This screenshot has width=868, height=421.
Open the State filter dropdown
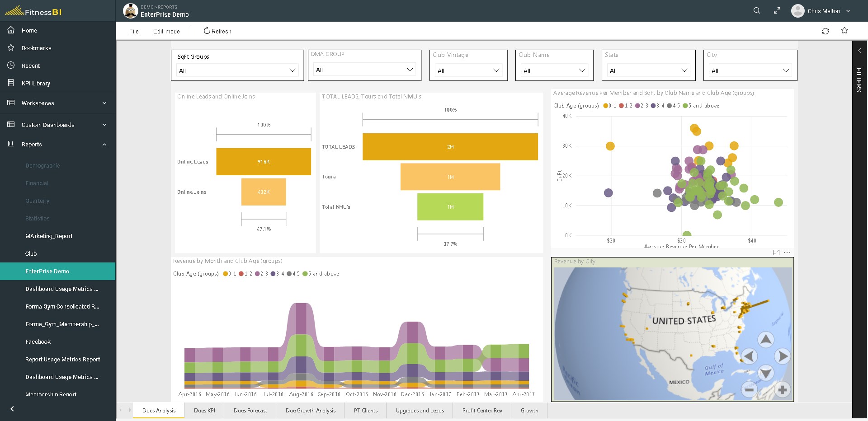click(x=648, y=70)
